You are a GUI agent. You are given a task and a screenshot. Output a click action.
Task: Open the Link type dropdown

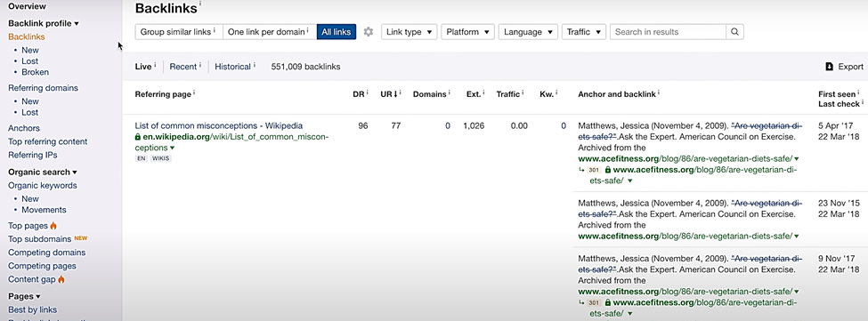coord(410,32)
